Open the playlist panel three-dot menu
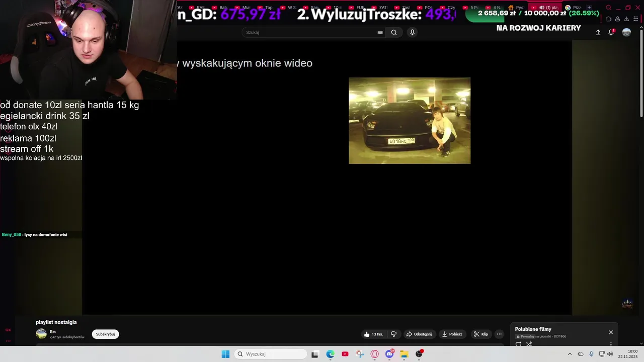 (x=611, y=344)
